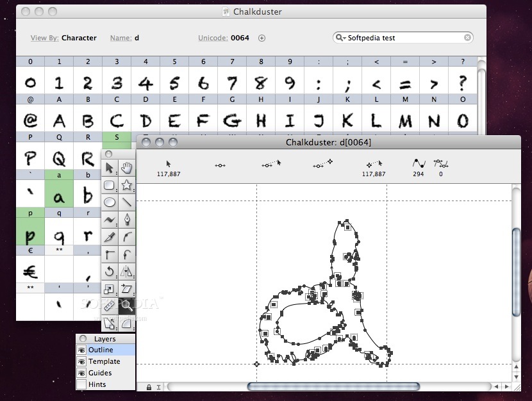Select the corner point tool

coord(109,254)
